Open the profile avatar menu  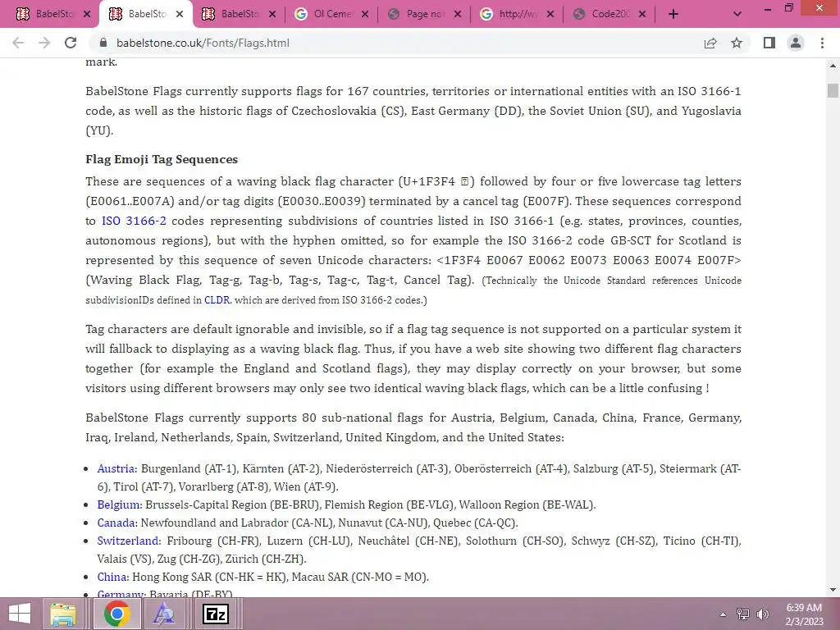pos(796,43)
